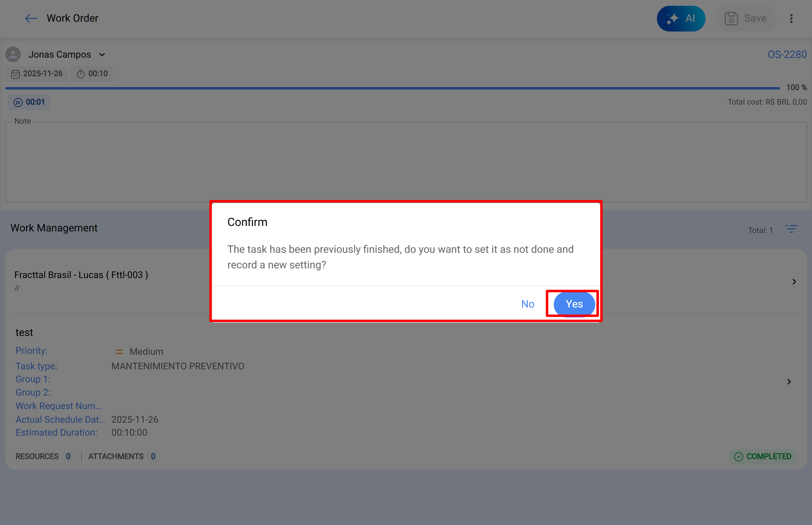The width and height of the screenshot is (812, 525).
Task: Toggle the COMPLETED status badge
Action: 762,456
